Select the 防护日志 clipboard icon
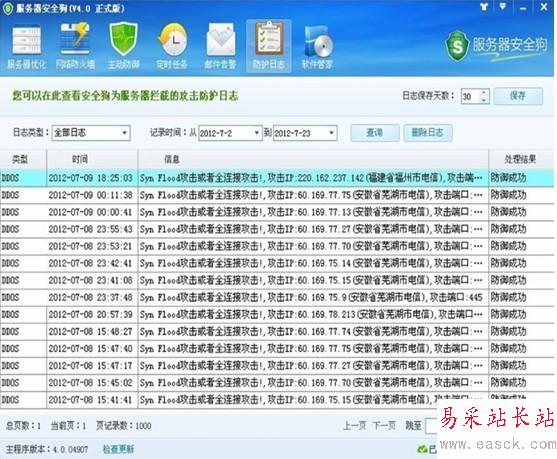Viewport: 557px width, 459px height. pyautogui.click(x=269, y=45)
